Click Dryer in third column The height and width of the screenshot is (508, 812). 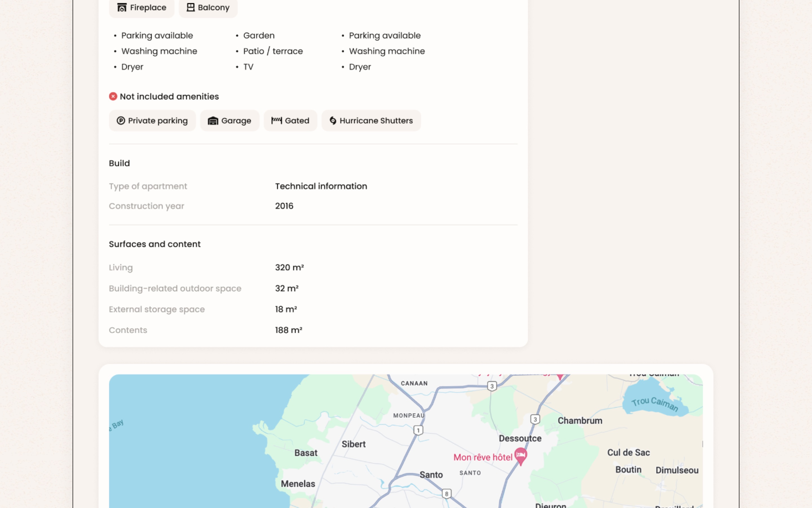tap(360, 67)
